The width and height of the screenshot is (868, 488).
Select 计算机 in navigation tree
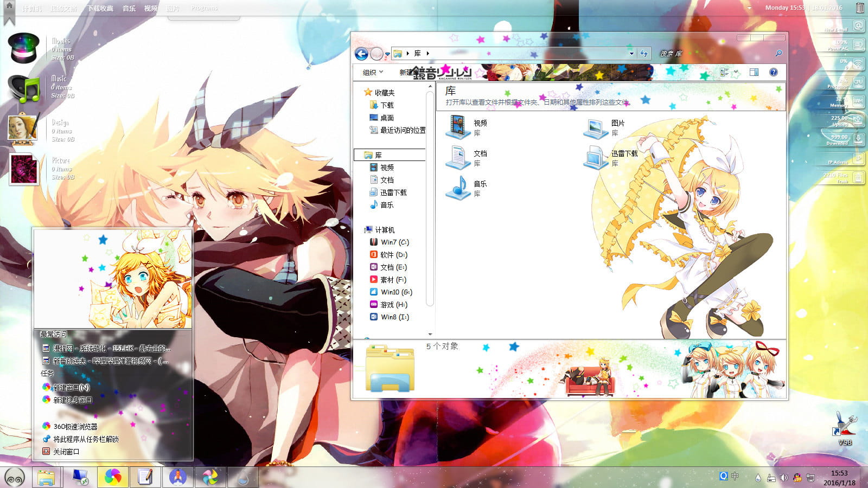[380, 230]
